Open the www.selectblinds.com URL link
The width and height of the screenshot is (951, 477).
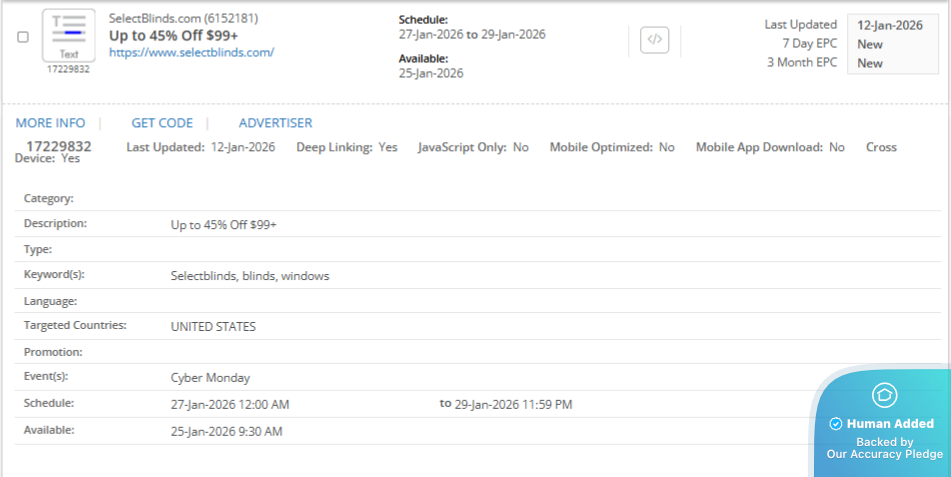[191, 52]
